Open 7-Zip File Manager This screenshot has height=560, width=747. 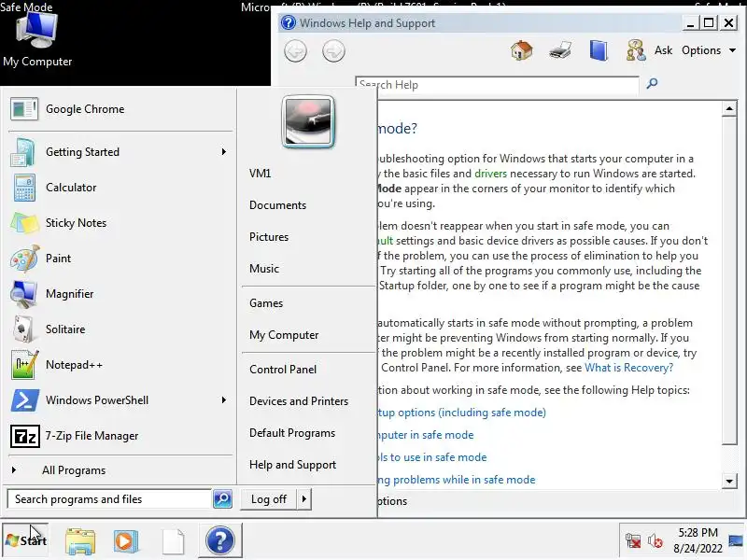[120, 436]
